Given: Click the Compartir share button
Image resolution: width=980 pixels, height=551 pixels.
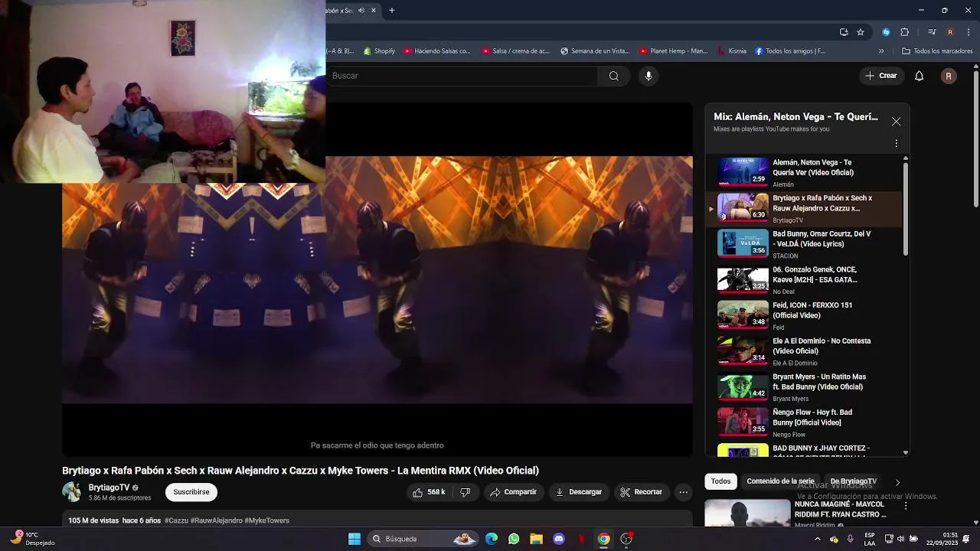Looking at the screenshot, I should 514,492.
